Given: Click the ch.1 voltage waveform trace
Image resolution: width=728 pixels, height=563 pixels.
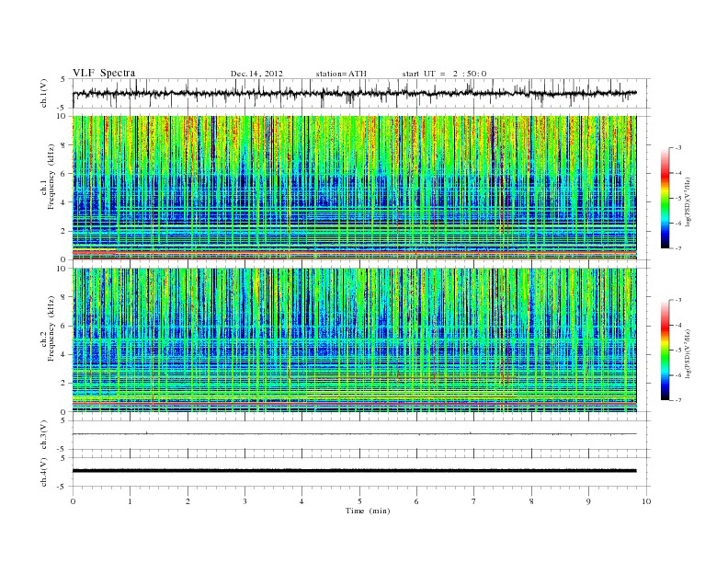Looking at the screenshot, I should pyautogui.click(x=354, y=93).
